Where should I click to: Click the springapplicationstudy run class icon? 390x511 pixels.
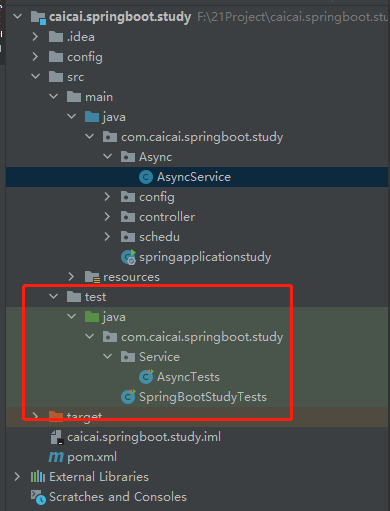[x=128, y=257]
